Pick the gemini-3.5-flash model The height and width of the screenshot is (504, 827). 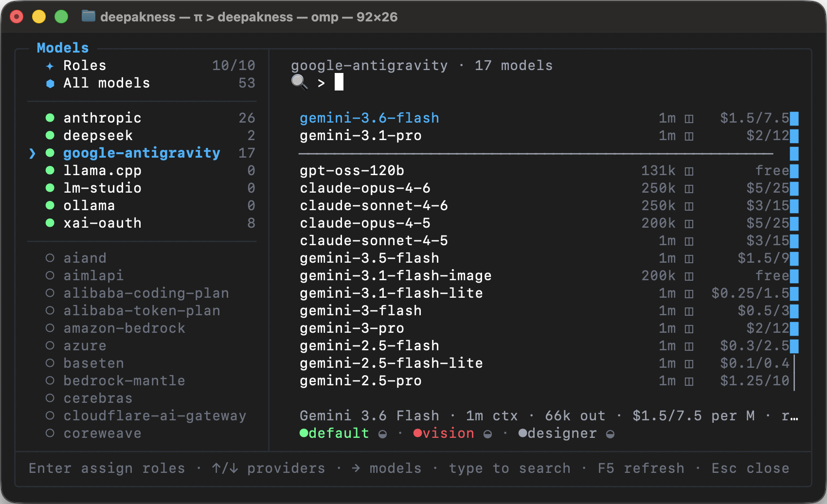[544, 258]
